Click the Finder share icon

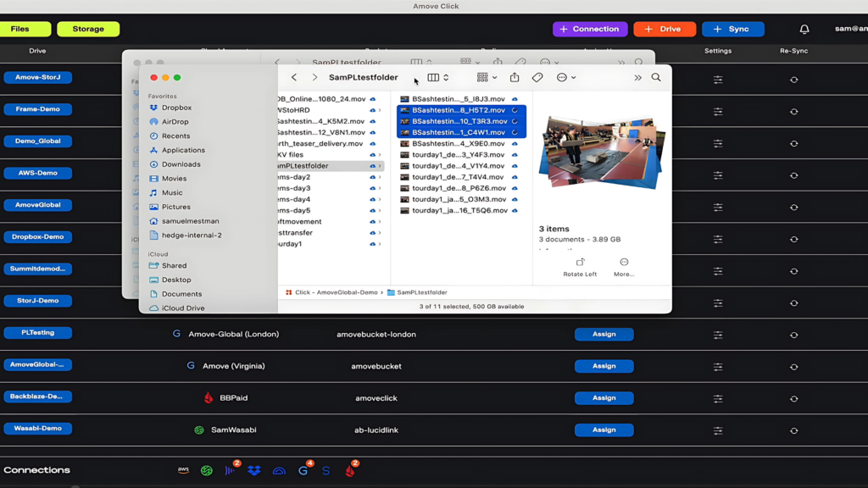point(515,78)
